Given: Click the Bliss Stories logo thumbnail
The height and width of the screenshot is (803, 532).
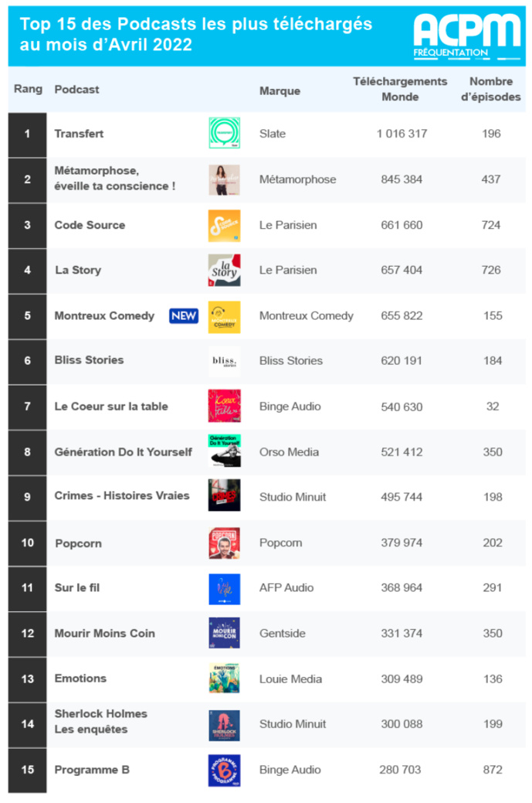Looking at the screenshot, I should tap(224, 361).
